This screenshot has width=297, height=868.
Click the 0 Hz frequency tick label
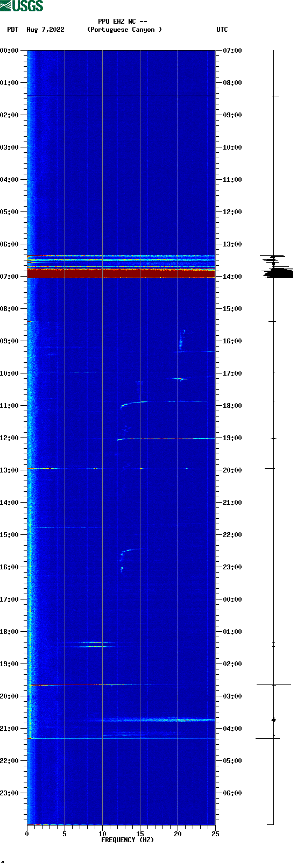[27, 834]
